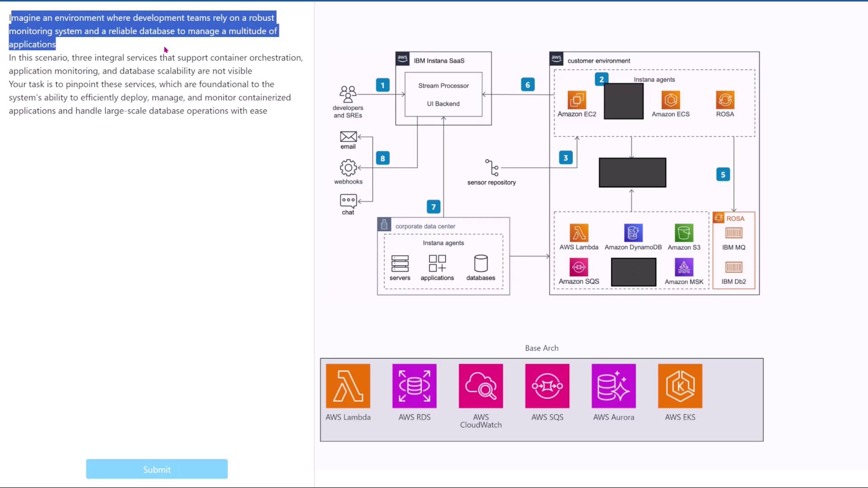Click the developers and SREs icon
The image size is (868, 488).
coord(348,94)
